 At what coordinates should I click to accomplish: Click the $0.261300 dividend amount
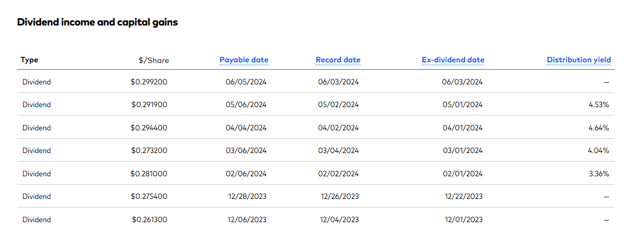[149, 219]
